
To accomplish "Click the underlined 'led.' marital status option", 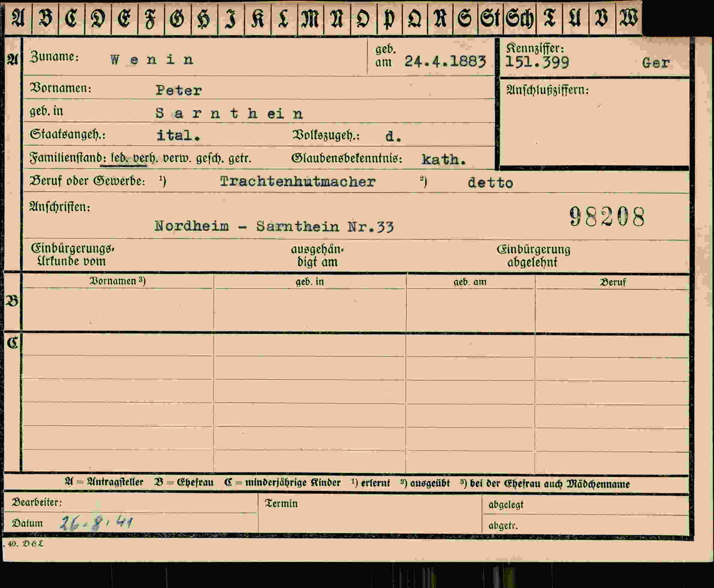I will tap(119, 158).
